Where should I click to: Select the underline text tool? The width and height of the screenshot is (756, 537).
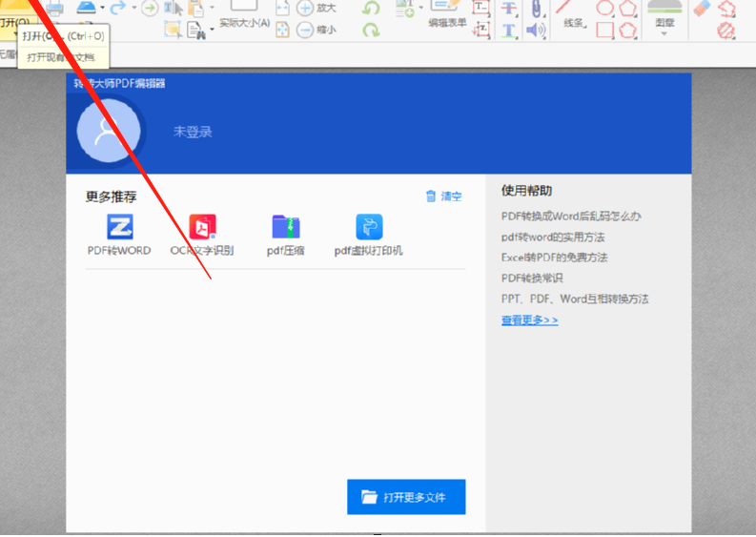[509, 31]
